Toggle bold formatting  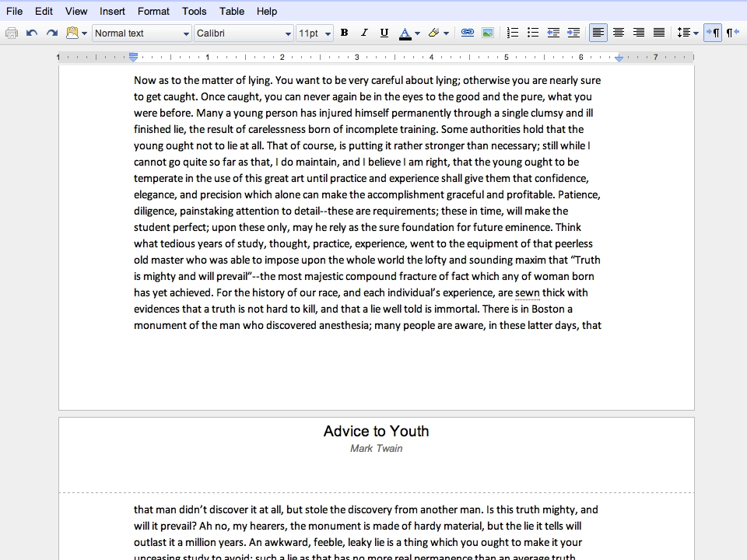[345, 33]
